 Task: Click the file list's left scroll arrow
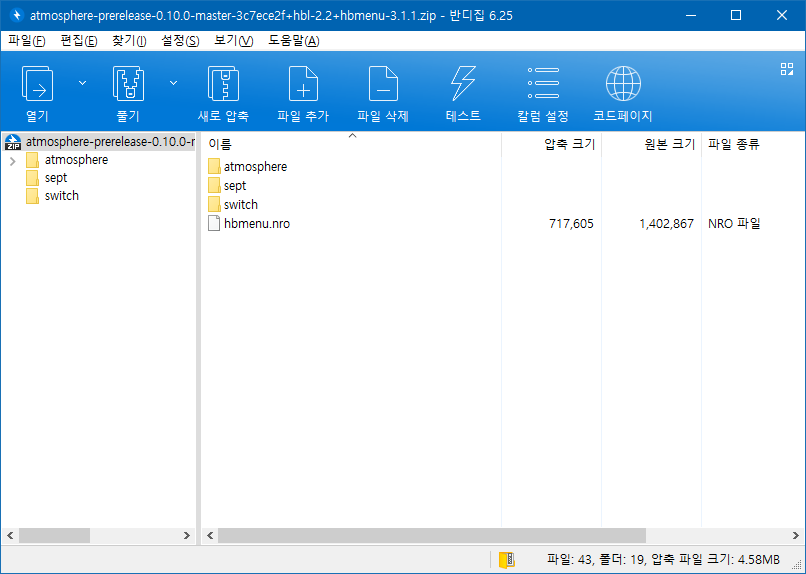click(210, 535)
